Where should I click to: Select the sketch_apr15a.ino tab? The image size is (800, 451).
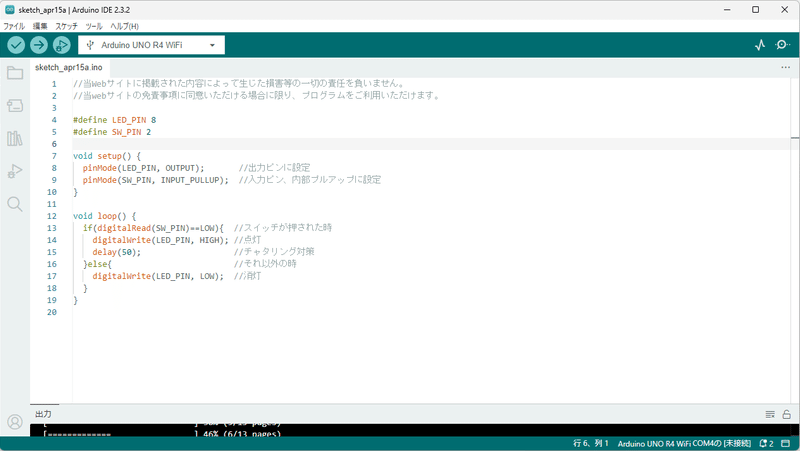coord(69,67)
